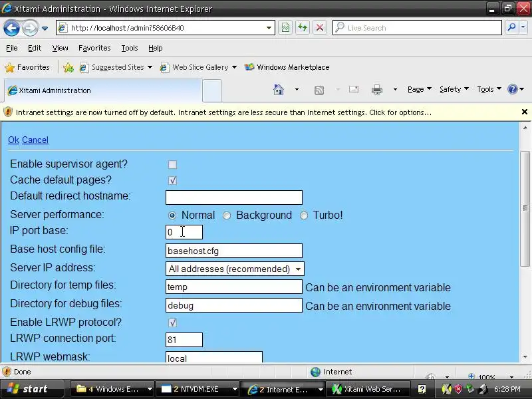Image resolution: width=532 pixels, height=399 pixels.
Task: Expand the Web Slice Gallery dropdown
Action: (x=234, y=67)
